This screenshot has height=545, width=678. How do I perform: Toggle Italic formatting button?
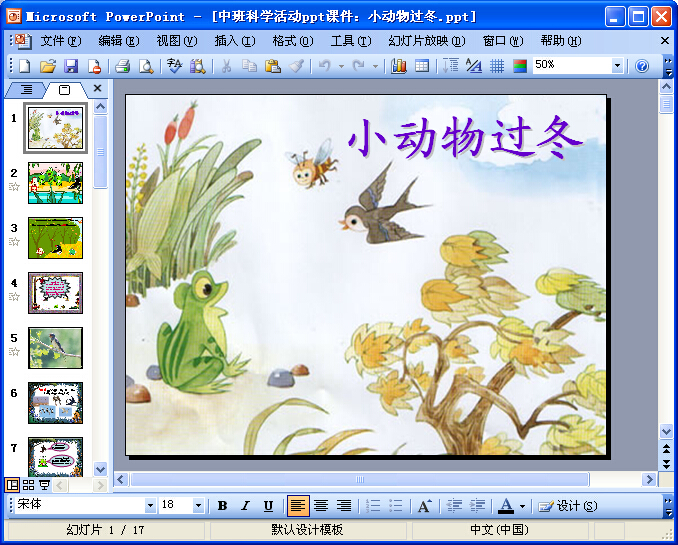point(246,506)
